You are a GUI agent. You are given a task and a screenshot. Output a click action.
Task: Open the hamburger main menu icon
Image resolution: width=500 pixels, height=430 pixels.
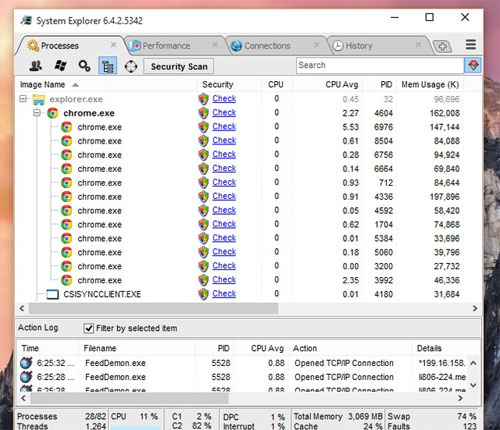coord(471,45)
